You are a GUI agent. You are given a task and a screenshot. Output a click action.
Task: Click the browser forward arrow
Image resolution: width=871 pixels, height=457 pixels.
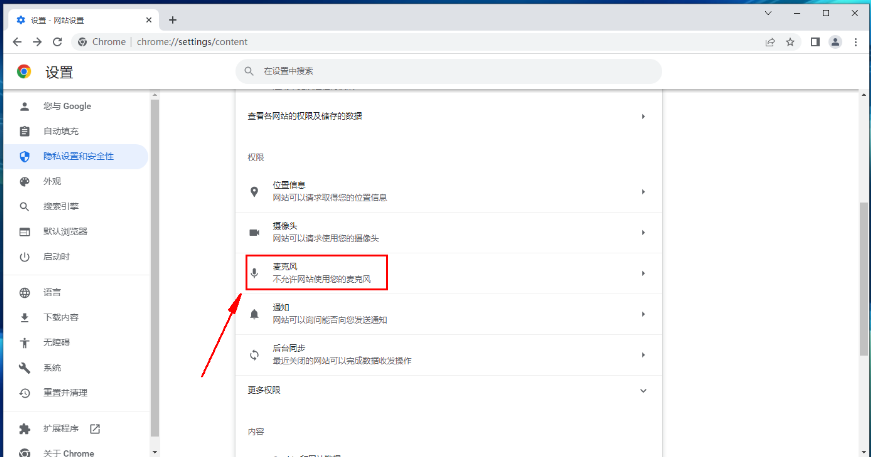[37, 42]
